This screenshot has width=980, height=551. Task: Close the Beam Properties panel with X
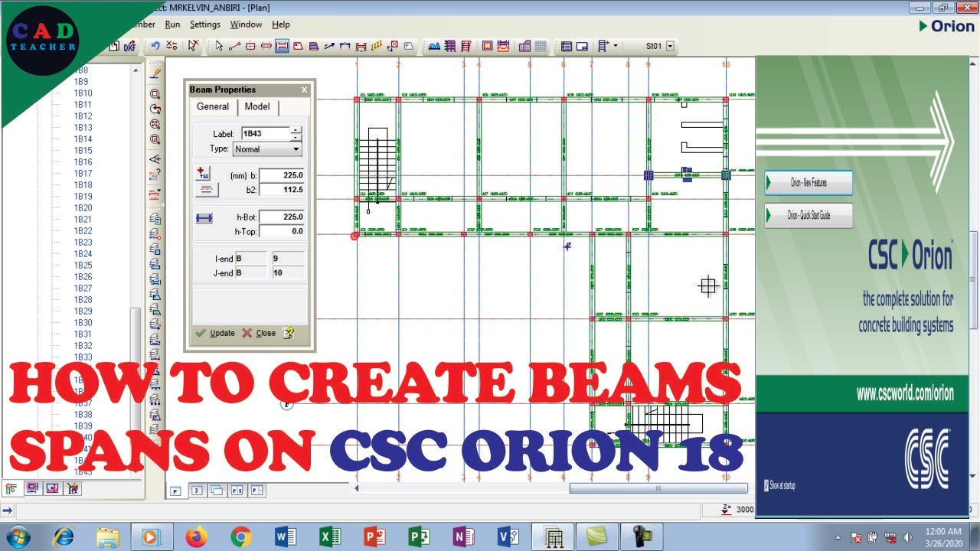coord(304,90)
